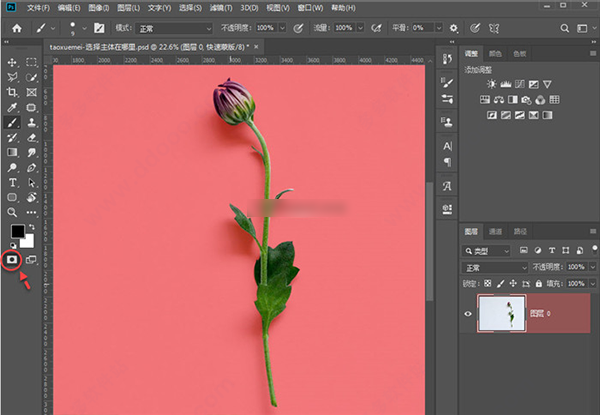
Task: Toggle pressure for opacity button
Action: click(x=298, y=28)
